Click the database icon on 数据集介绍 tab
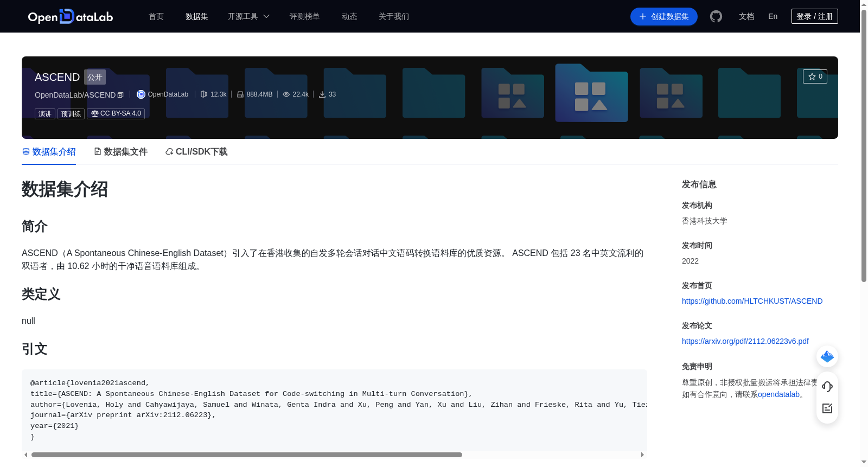Image resolution: width=868 pixels, height=467 pixels. (26, 151)
